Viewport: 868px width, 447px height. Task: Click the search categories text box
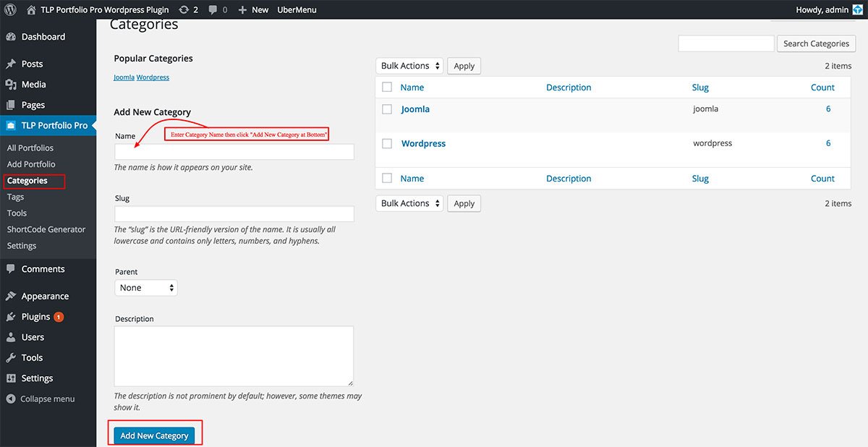point(726,43)
